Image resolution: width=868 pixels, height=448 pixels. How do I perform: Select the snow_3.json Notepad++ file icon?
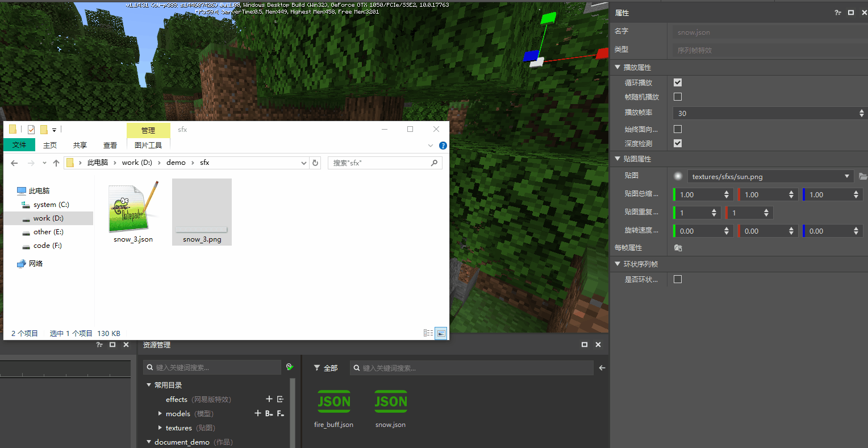[133, 207]
